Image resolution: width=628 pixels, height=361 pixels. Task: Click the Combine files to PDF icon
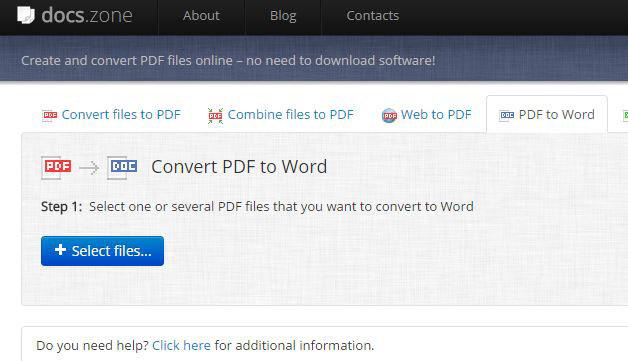(x=215, y=116)
